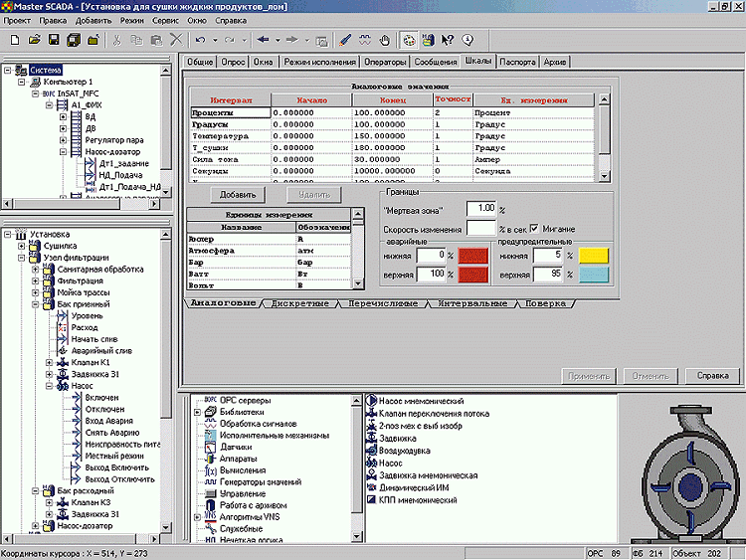Pick the upper alarm (аварийные верхняя) red swatch

pyautogui.click(x=472, y=275)
